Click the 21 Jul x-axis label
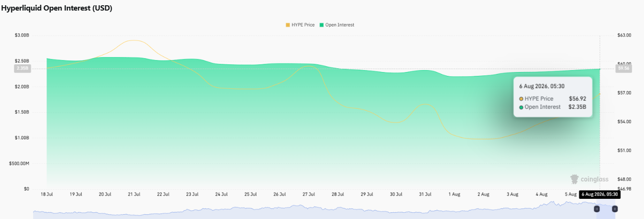The width and height of the screenshot is (644, 219). tap(134, 195)
